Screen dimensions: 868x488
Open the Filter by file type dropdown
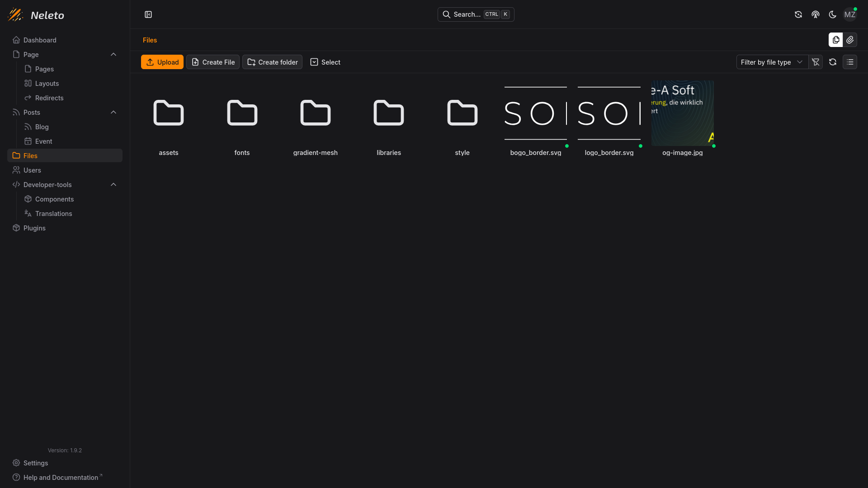[x=772, y=62]
